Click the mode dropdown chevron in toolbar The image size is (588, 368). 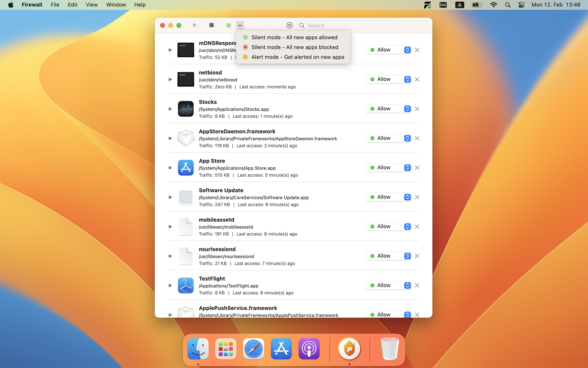[x=240, y=25]
